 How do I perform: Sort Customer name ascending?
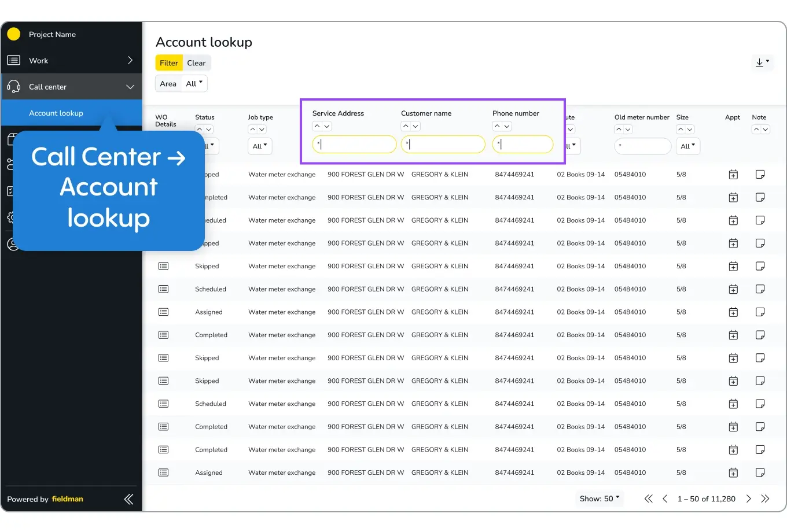point(406,126)
